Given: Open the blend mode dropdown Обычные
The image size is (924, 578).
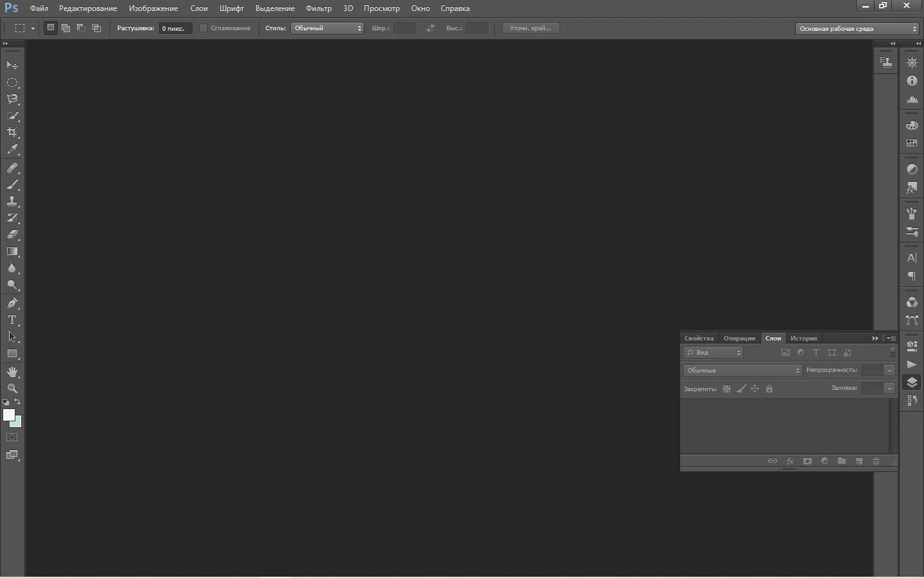Looking at the screenshot, I should pyautogui.click(x=742, y=371).
